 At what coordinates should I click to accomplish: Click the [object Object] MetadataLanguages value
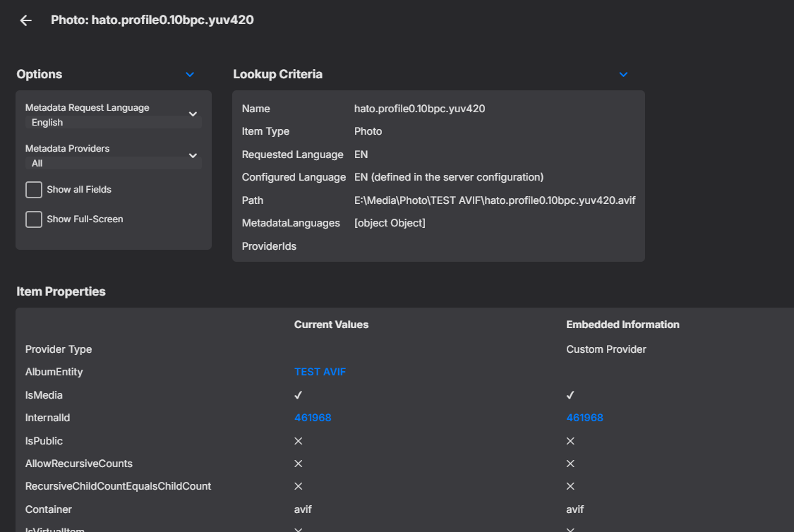(390, 223)
